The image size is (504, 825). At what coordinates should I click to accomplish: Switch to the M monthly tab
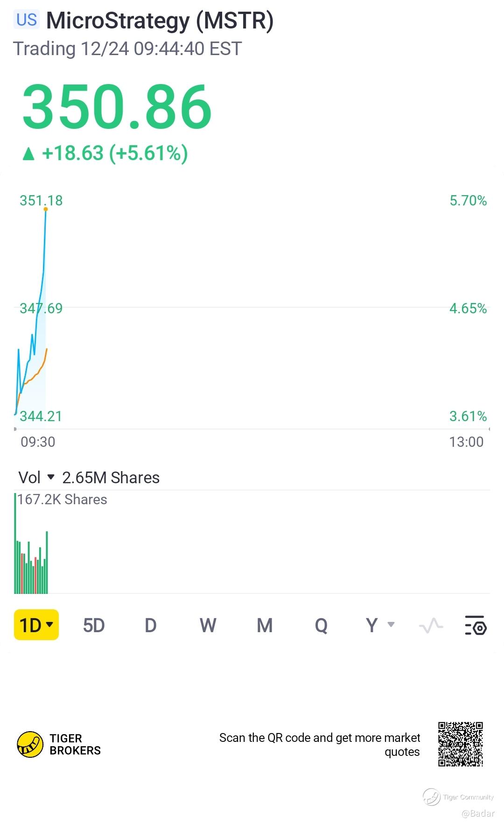coord(265,625)
